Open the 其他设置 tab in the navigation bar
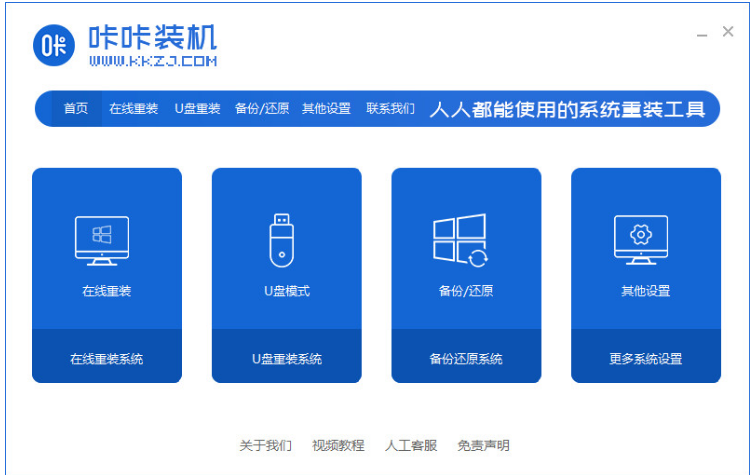The image size is (755, 475). (x=326, y=109)
